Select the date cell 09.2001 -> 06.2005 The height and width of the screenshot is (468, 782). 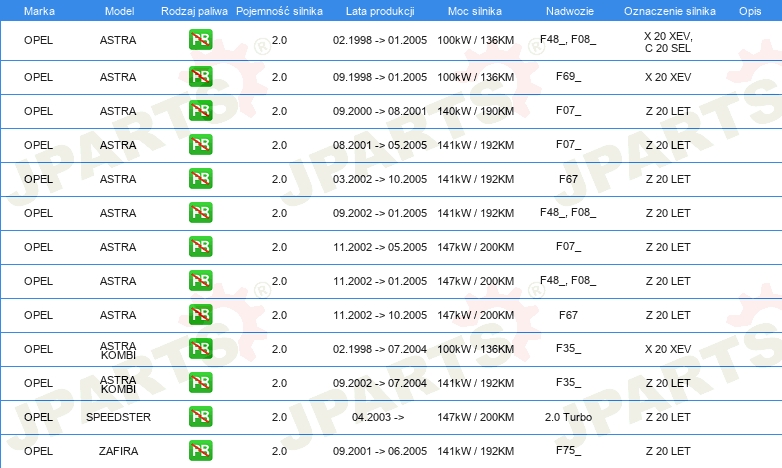(380, 451)
